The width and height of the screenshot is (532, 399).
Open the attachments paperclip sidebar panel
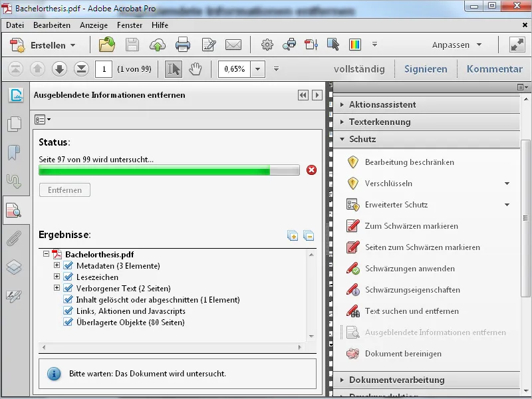14,239
